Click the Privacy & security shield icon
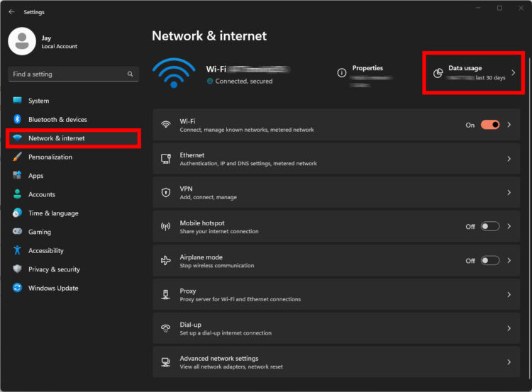The width and height of the screenshot is (532, 392). tap(17, 269)
